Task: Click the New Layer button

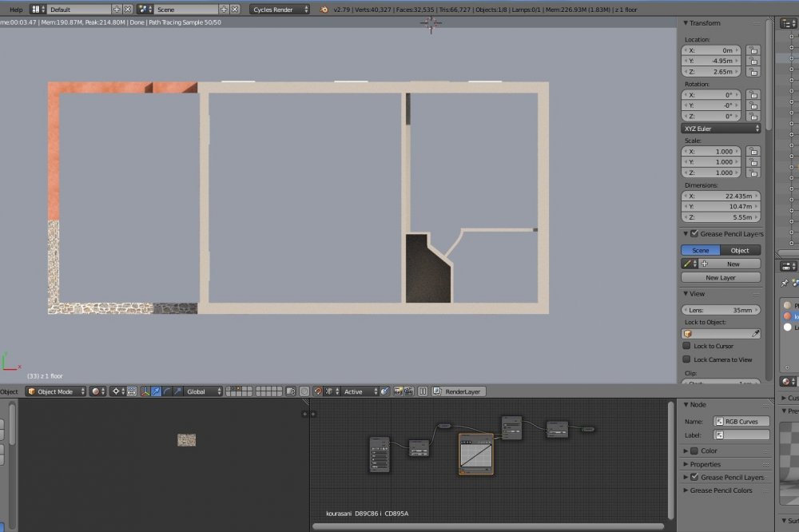Action: click(x=721, y=277)
